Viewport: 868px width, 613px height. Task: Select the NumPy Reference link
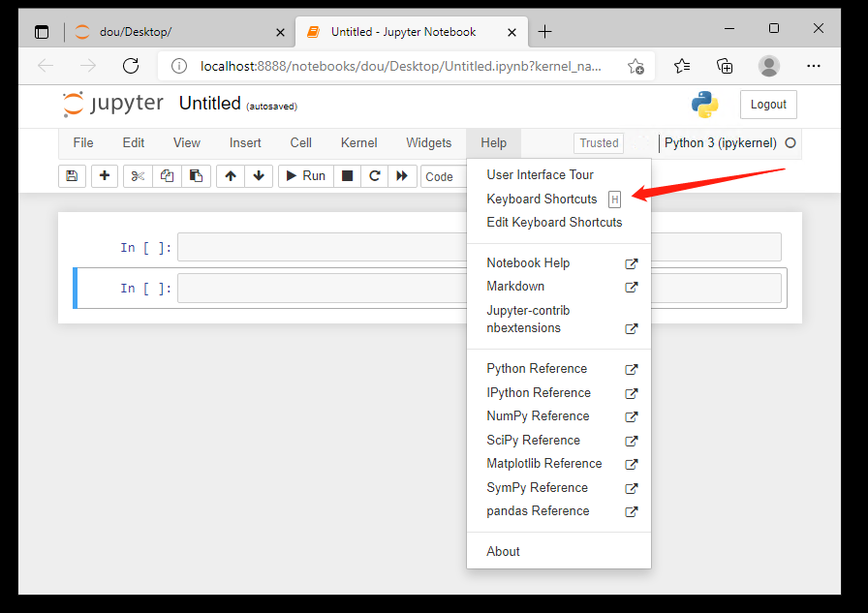pyautogui.click(x=538, y=416)
